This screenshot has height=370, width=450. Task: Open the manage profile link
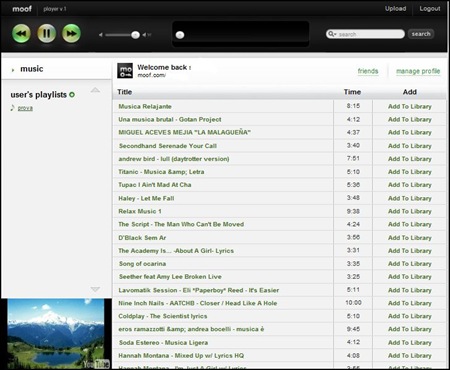[x=418, y=71]
